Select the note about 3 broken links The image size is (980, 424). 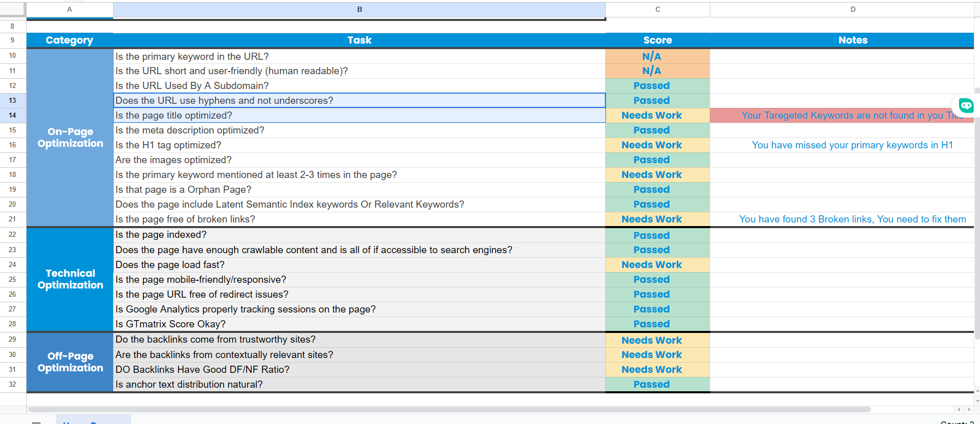click(852, 219)
